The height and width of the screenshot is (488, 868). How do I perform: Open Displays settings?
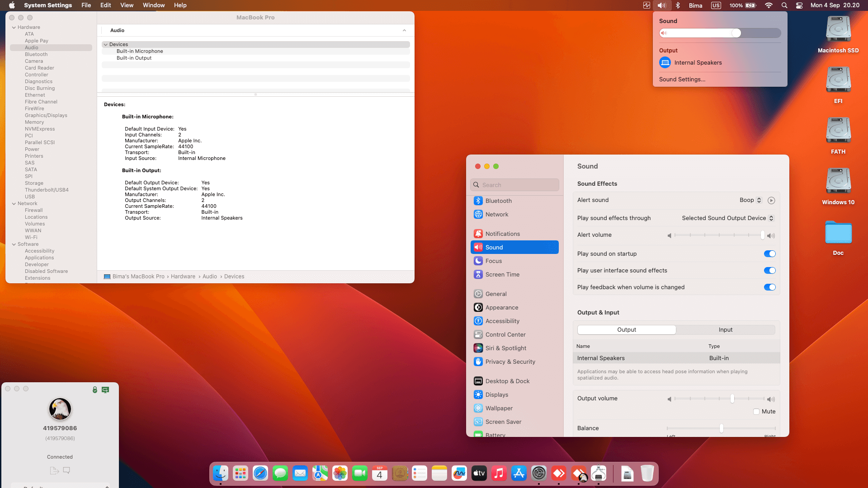(496, 394)
